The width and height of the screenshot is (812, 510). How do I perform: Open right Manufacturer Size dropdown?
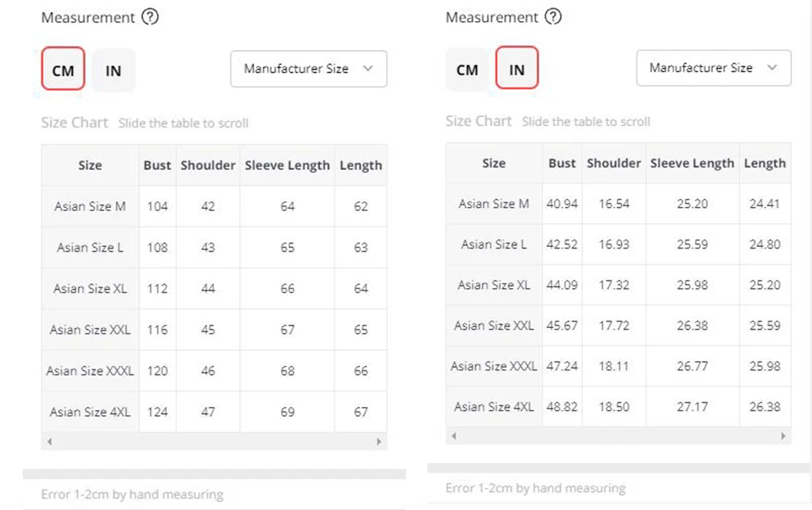point(713,68)
